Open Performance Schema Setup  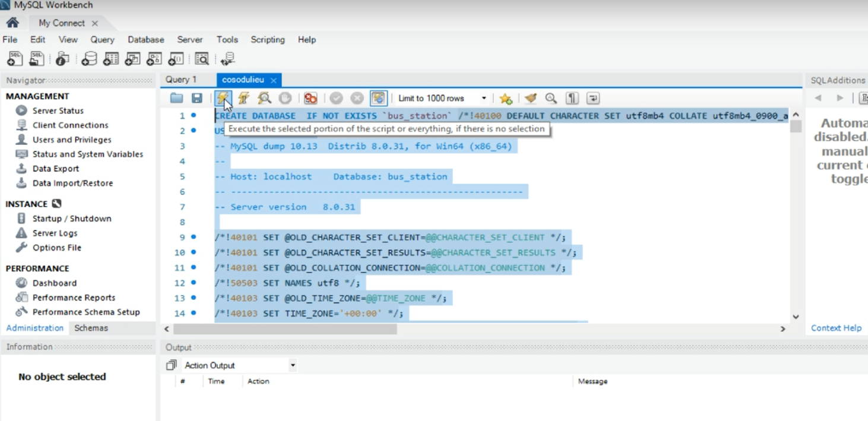pyautogui.click(x=86, y=312)
